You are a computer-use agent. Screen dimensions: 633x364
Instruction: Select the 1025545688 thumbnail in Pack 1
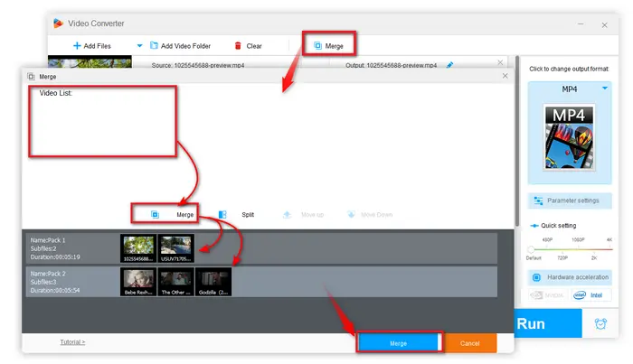point(138,248)
